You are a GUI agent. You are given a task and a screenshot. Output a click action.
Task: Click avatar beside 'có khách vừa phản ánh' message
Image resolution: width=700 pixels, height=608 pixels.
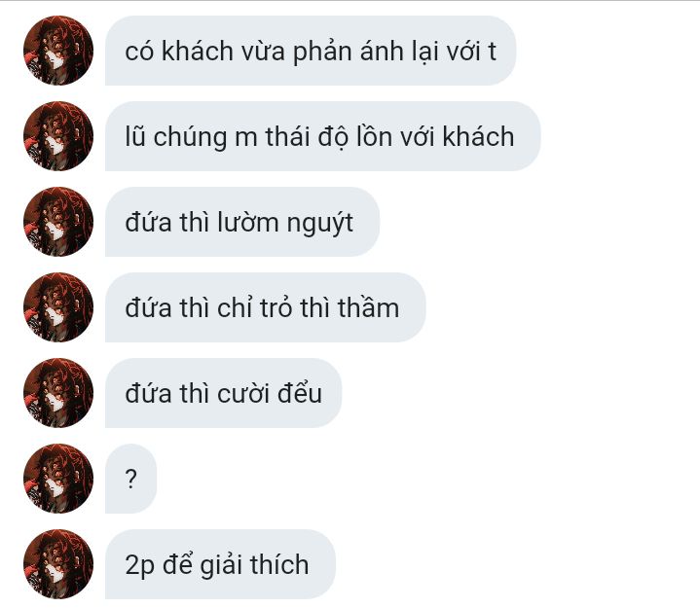click(58, 51)
